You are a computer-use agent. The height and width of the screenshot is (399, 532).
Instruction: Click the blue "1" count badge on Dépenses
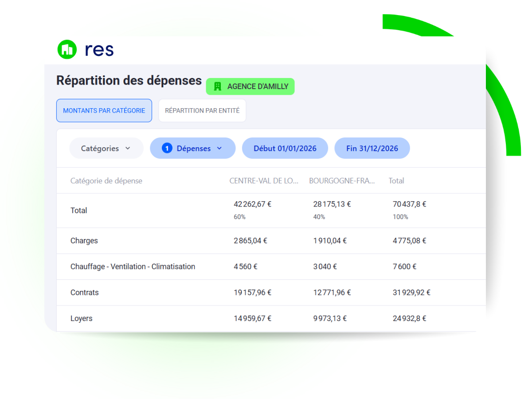tap(167, 148)
